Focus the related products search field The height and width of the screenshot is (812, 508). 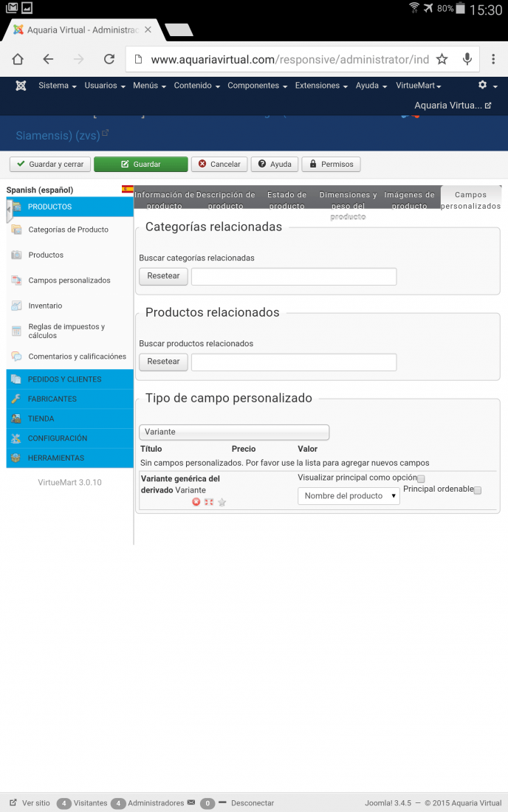point(294,362)
